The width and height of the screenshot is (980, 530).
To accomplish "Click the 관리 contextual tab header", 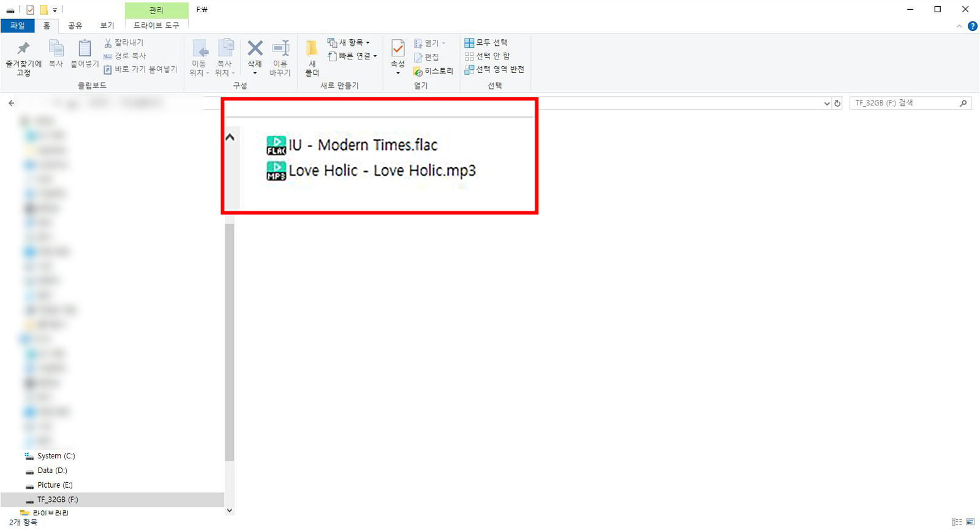I will [x=157, y=10].
